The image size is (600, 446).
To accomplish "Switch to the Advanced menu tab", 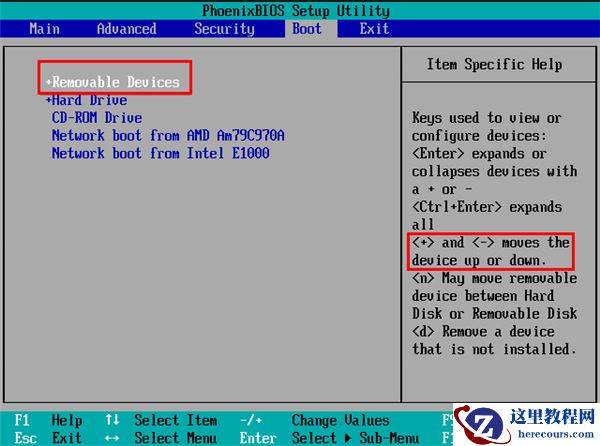I will click(x=127, y=29).
